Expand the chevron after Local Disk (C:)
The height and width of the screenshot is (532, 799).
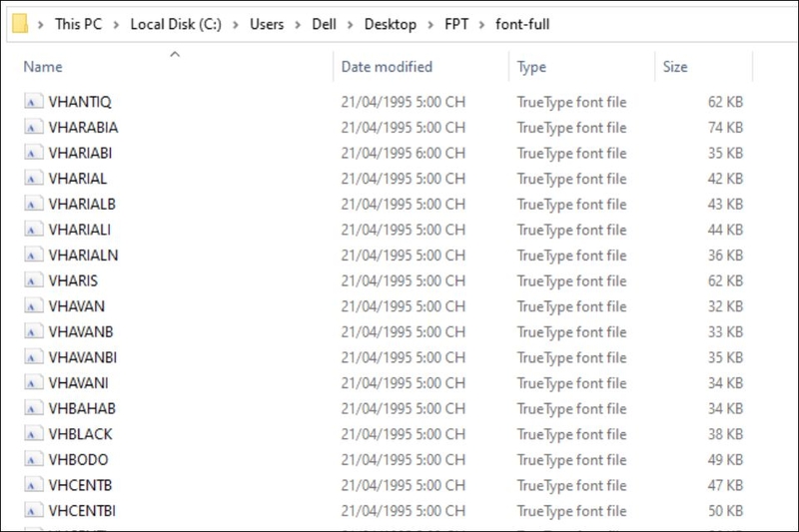tap(236, 24)
